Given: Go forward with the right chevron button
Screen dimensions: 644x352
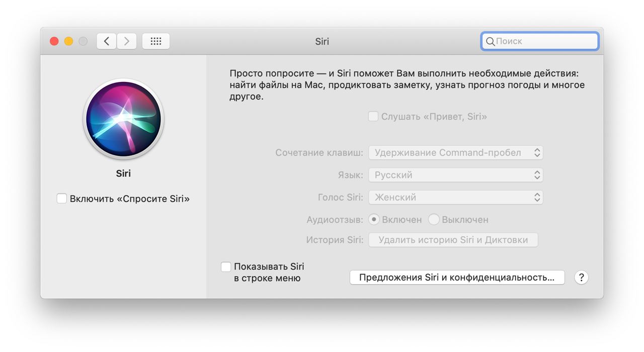Looking at the screenshot, I should [x=127, y=41].
